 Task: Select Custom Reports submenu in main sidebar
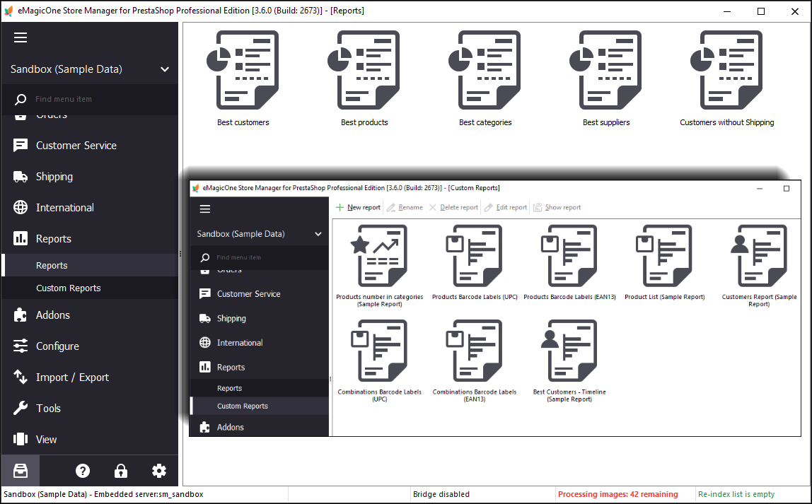(x=90, y=288)
